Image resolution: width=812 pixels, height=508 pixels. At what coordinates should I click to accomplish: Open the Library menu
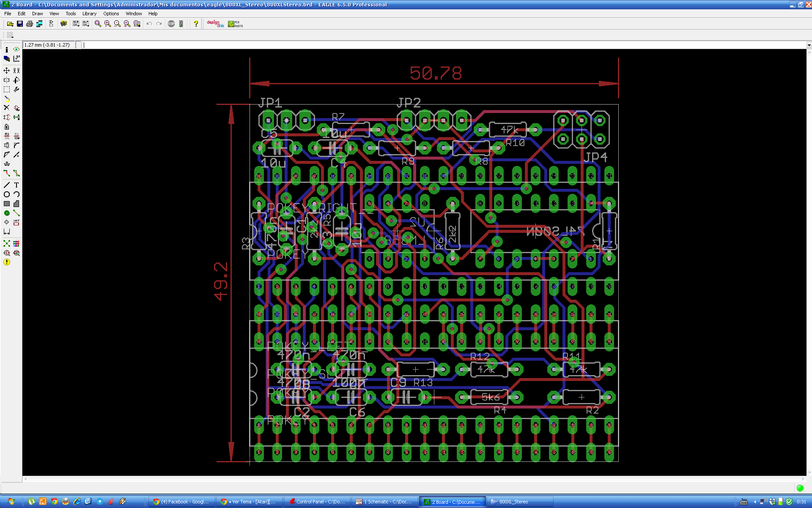(89, 14)
